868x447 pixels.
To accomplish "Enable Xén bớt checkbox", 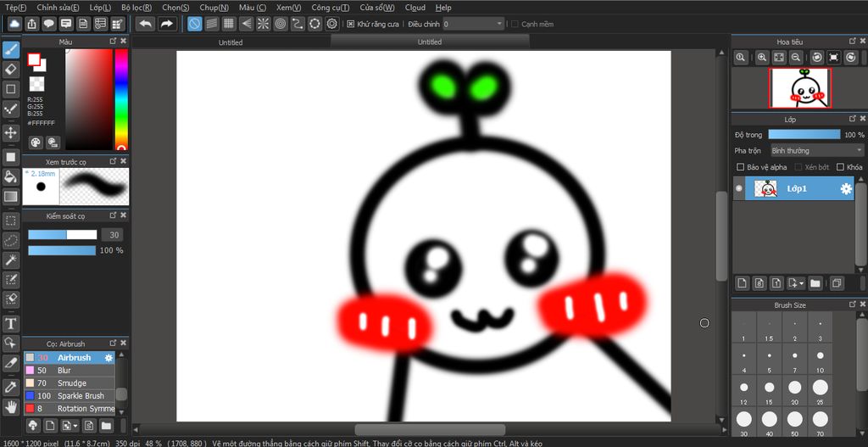I will tap(798, 167).
